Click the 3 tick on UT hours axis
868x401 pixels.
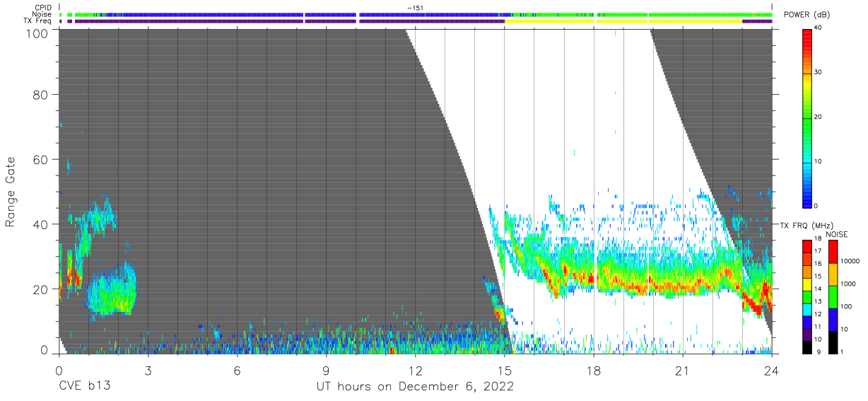(148, 370)
